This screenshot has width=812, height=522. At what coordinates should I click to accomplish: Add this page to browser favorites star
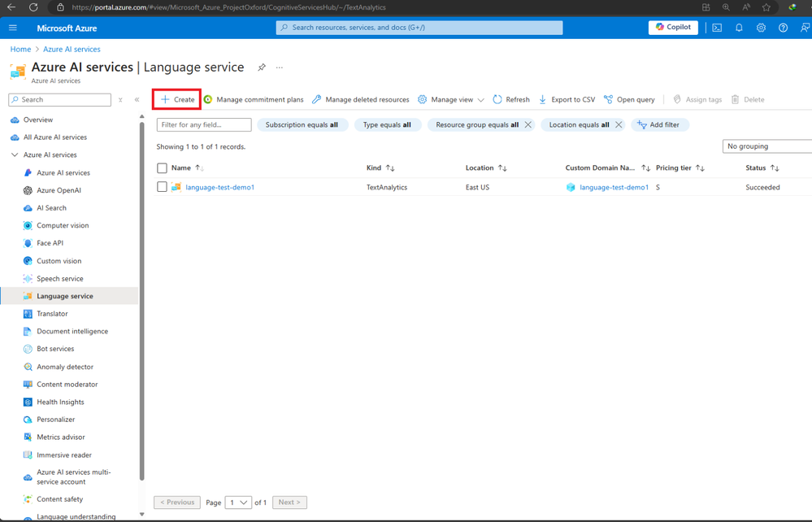[766, 7]
